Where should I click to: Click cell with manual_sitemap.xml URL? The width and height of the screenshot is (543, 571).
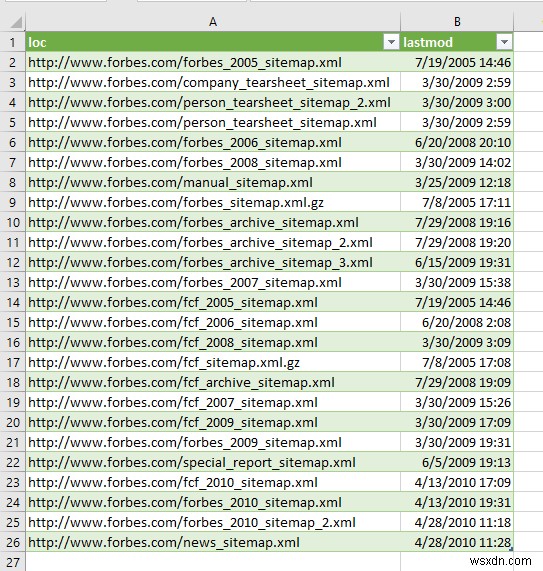pyautogui.click(x=213, y=182)
